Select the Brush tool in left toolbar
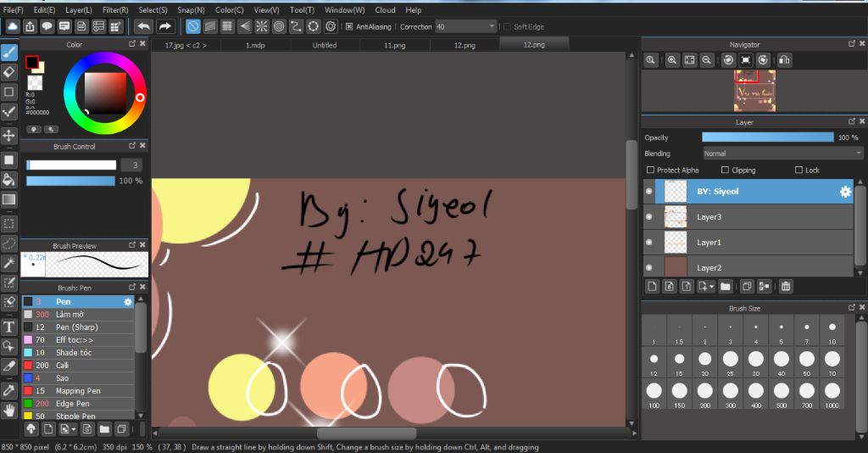This screenshot has width=868, height=453. click(x=8, y=52)
